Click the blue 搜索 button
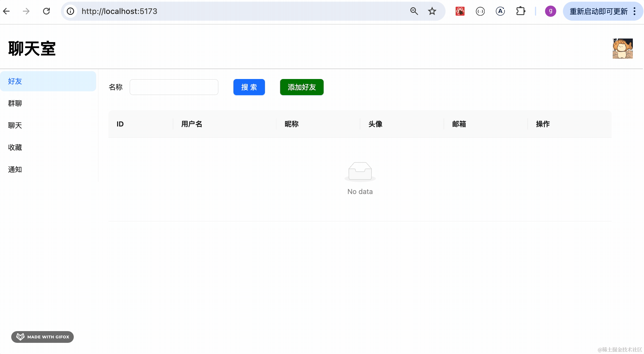644x354 pixels. (249, 87)
